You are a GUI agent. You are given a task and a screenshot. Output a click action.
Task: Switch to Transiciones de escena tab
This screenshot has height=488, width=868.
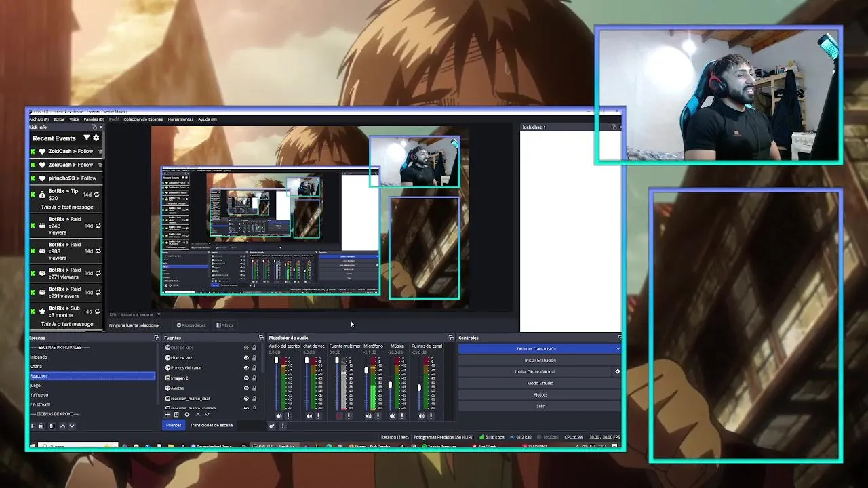tap(211, 425)
